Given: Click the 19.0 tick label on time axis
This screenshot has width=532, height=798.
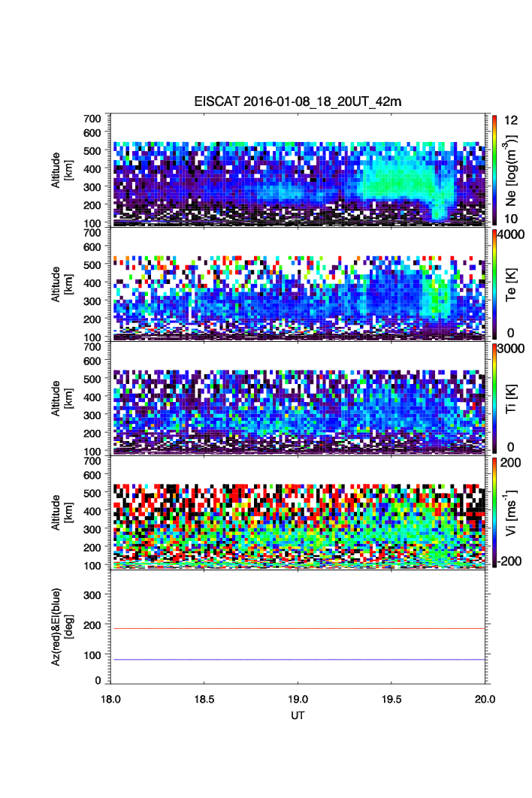Looking at the screenshot, I should click(x=299, y=699).
